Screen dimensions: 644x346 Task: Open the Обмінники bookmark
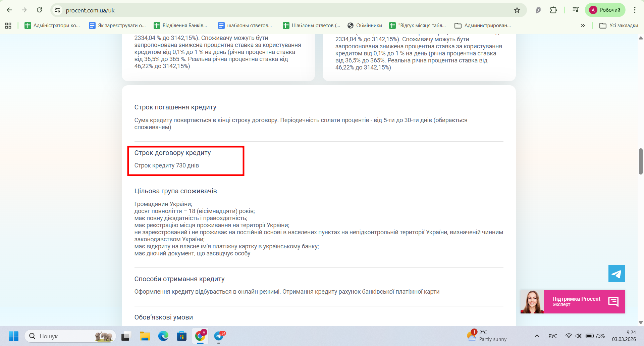coord(365,26)
